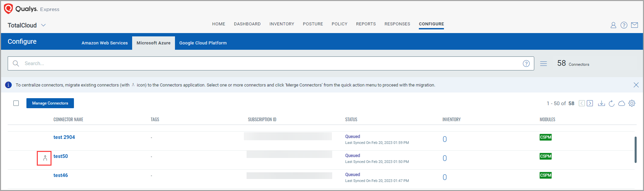The image size is (644, 191).
Task: Open the POSTURE menu
Action: pyautogui.click(x=313, y=24)
